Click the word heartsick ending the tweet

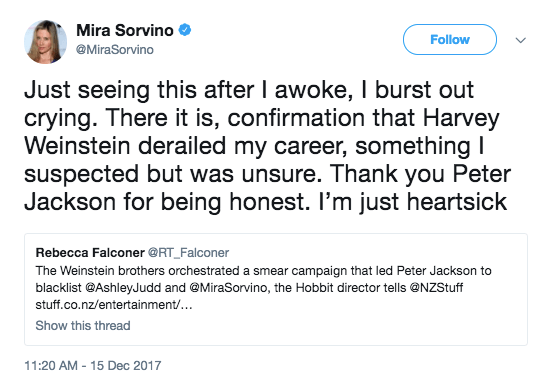pos(457,202)
